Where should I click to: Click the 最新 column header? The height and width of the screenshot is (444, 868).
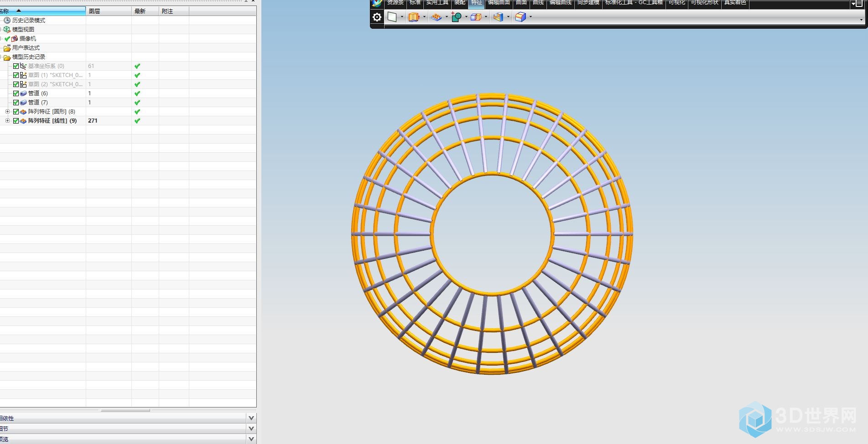click(x=145, y=11)
